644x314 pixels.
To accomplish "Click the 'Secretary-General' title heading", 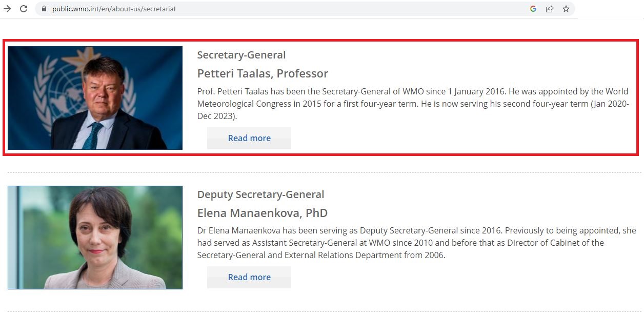I will [241, 55].
